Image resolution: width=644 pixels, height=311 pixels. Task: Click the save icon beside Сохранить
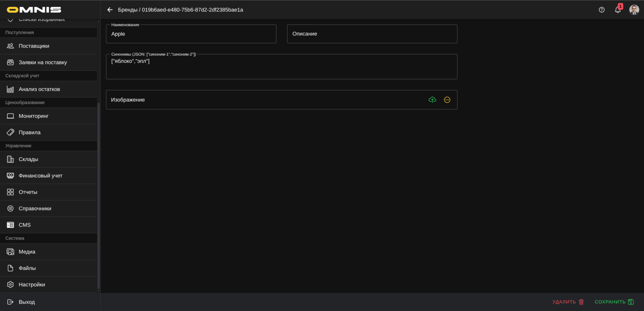click(631, 302)
